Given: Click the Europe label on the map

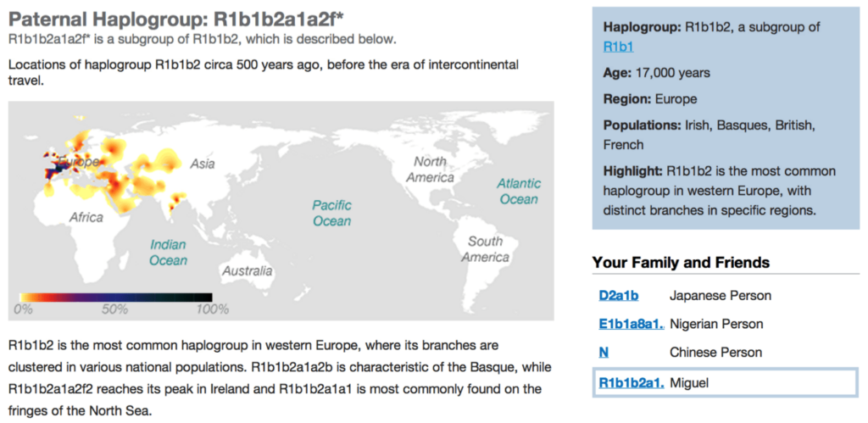Looking at the screenshot, I should tap(79, 162).
